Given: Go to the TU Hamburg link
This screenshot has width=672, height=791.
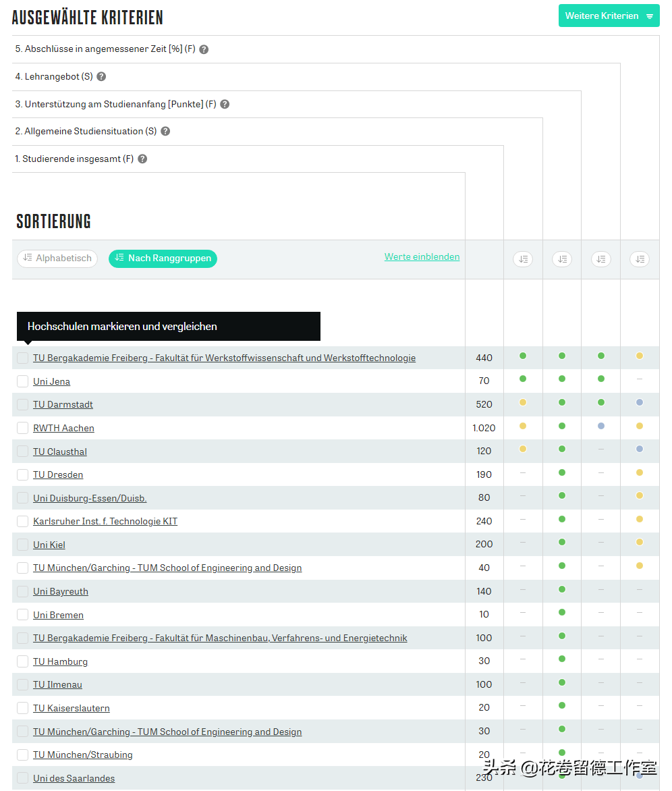Looking at the screenshot, I should (61, 661).
